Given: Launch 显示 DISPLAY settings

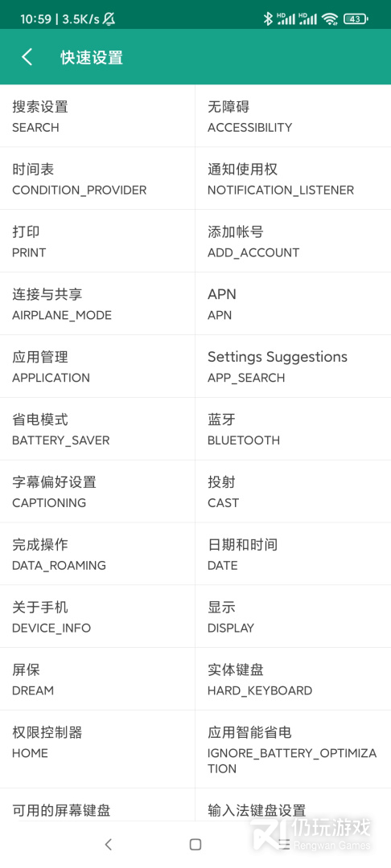Looking at the screenshot, I should point(293,616).
